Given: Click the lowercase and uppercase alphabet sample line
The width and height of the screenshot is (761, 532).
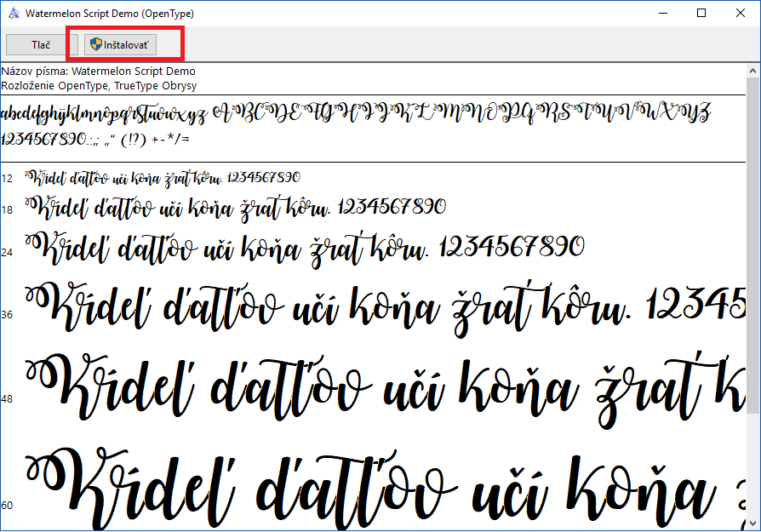Looking at the screenshot, I should point(356,113).
